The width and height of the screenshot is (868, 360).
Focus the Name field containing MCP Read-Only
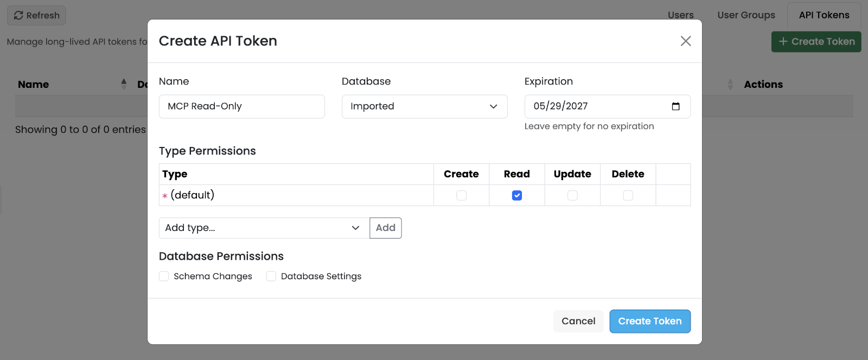(x=242, y=106)
